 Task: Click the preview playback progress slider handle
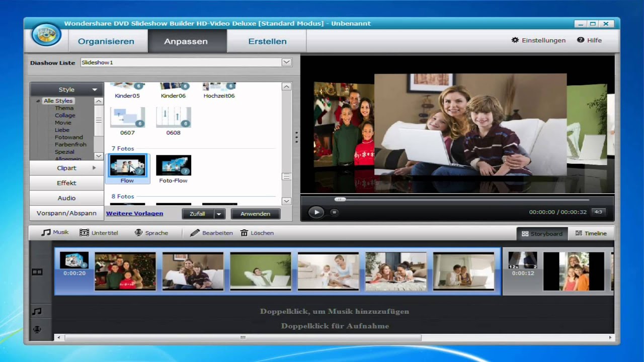[341, 199]
